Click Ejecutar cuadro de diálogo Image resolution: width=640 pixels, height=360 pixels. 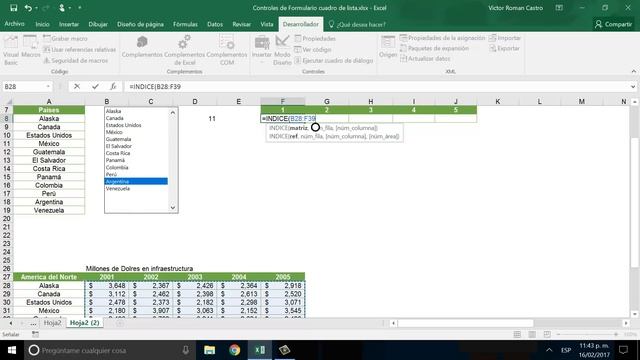(334, 60)
